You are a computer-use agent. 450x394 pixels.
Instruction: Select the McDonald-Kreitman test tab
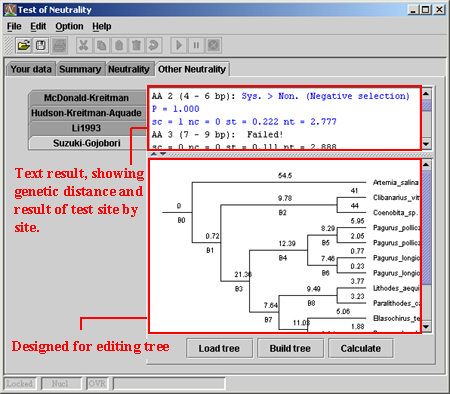[87, 98]
